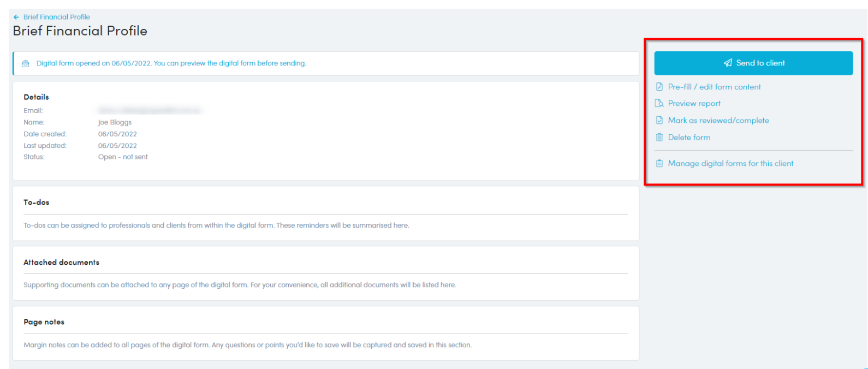The image size is (868, 369).
Task: Click the Send to client button
Action: (753, 63)
